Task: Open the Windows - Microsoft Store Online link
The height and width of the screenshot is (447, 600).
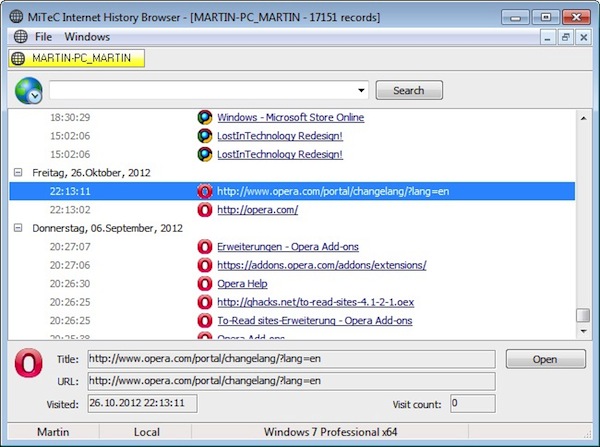Action: 290,117
